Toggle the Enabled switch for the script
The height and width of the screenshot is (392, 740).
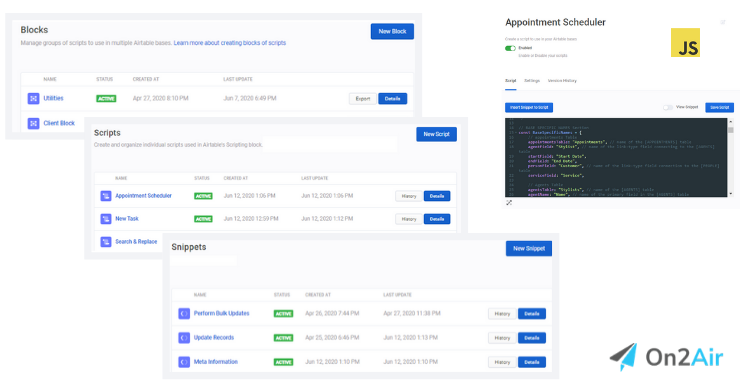click(510, 48)
